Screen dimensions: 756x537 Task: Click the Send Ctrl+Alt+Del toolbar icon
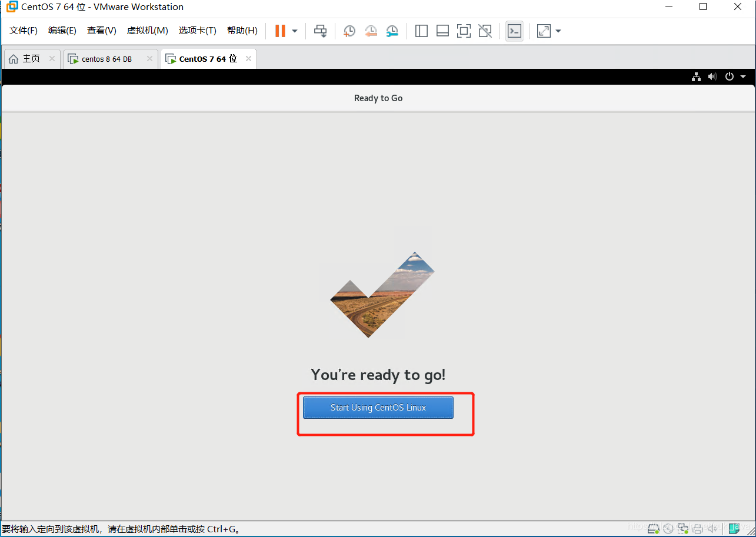(x=320, y=31)
